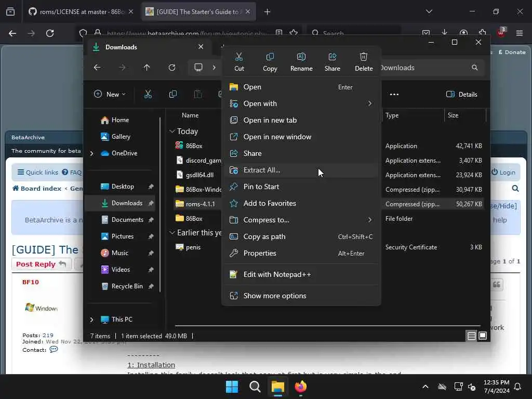The height and width of the screenshot is (399, 532).
Task: Refresh the Downloads folder view
Action: tap(172, 68)
